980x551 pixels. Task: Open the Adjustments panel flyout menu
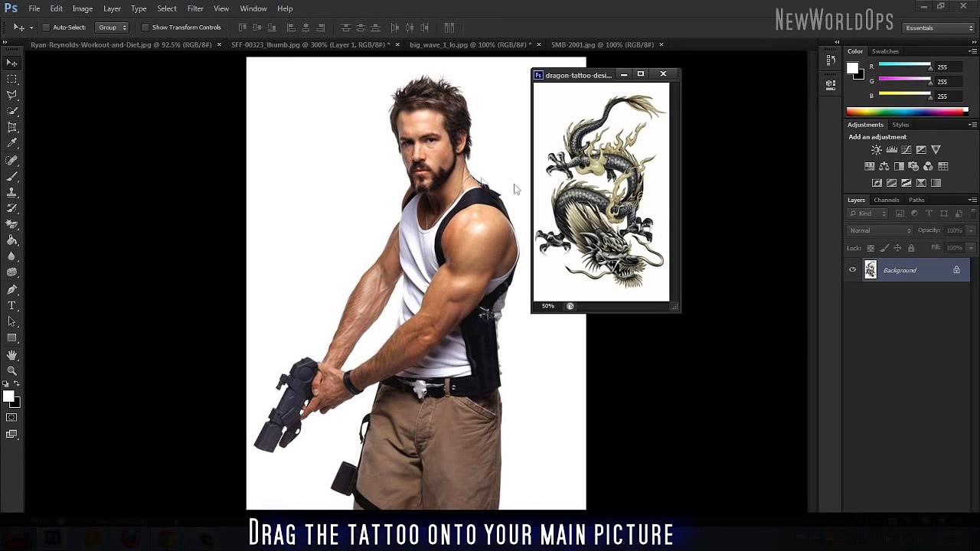coord(972,125)
